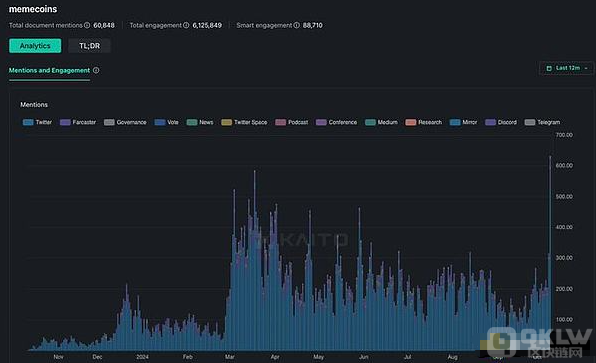Switch to the TL;DR tab
The height and width of the screenshot is (363, 596).
click(x=89, y=46)
